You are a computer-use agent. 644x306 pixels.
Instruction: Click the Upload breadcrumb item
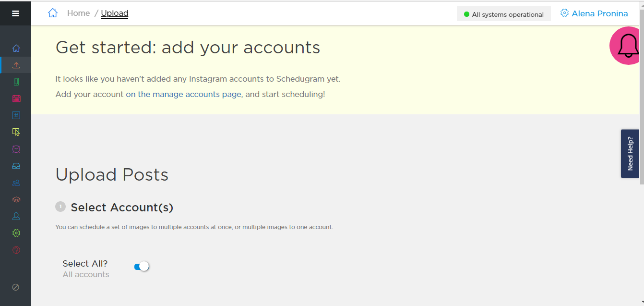pos(114,13)
